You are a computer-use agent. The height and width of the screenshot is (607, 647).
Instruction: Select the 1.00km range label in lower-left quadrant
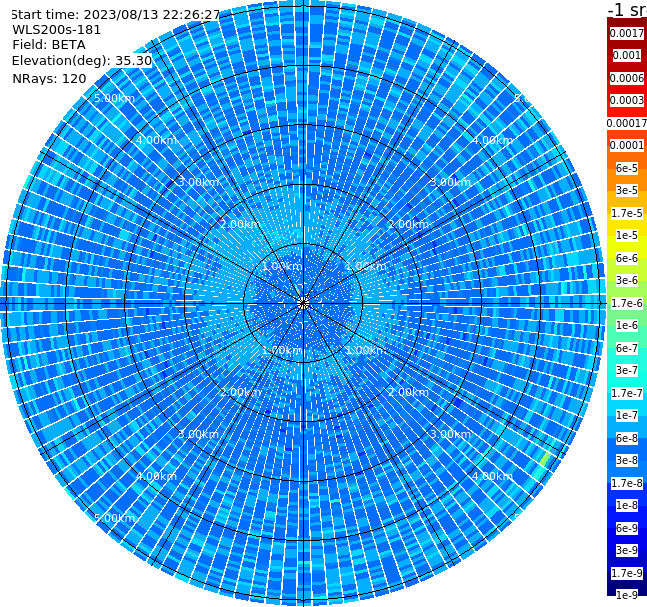[282, 350]
